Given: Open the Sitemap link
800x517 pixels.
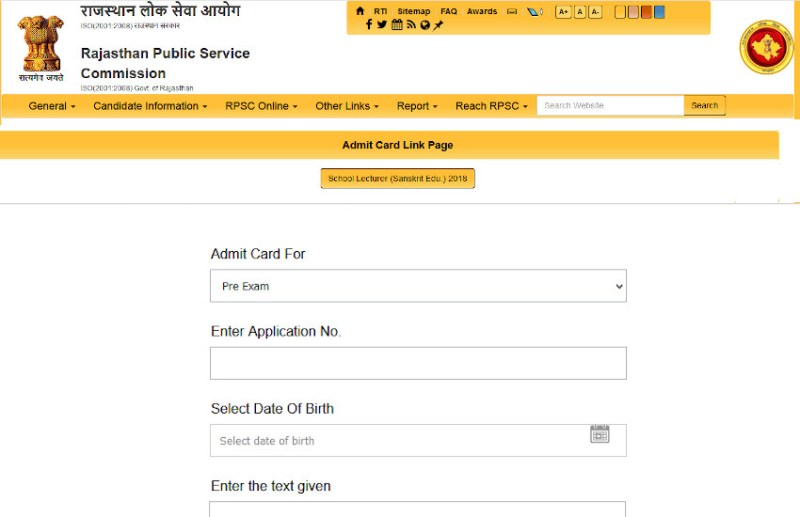Looking at the screenshot, I should point(414,11).
